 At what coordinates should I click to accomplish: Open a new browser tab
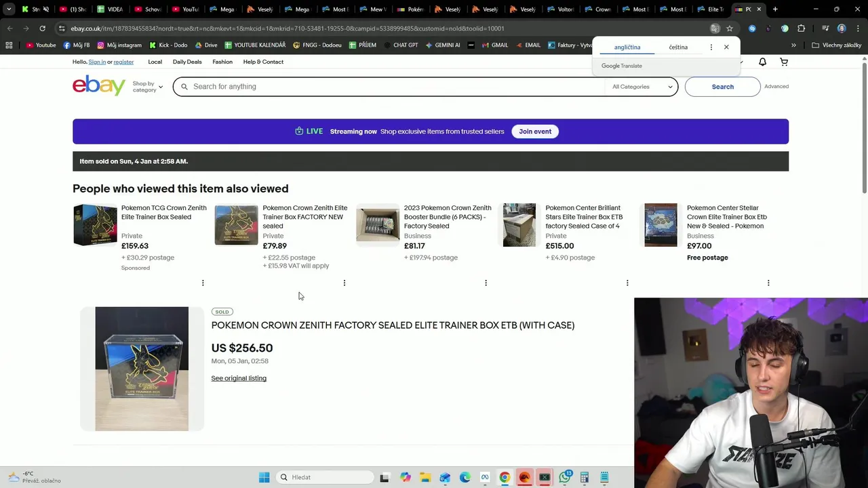[x=775, y=9]
